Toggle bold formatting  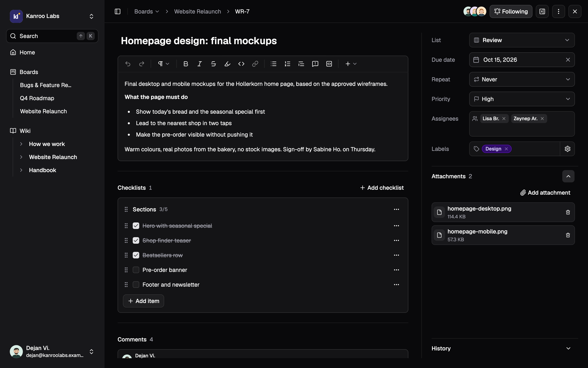pyautogui.click(x=186, y=64)
